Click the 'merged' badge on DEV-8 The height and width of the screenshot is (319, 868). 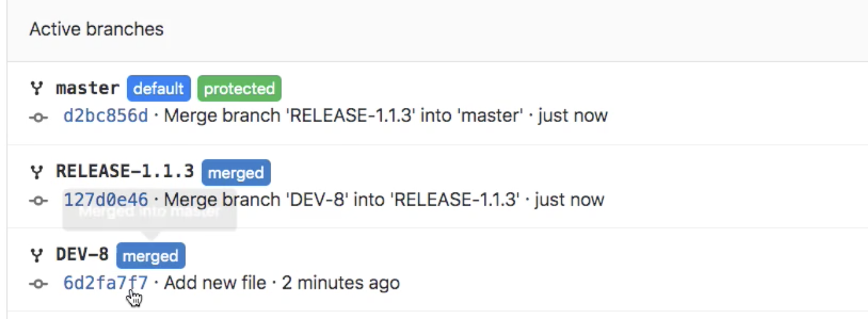(150, 255)
